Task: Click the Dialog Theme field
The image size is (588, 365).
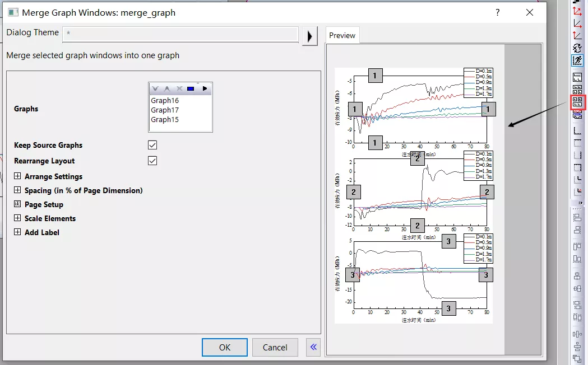Action: point(180,34)
